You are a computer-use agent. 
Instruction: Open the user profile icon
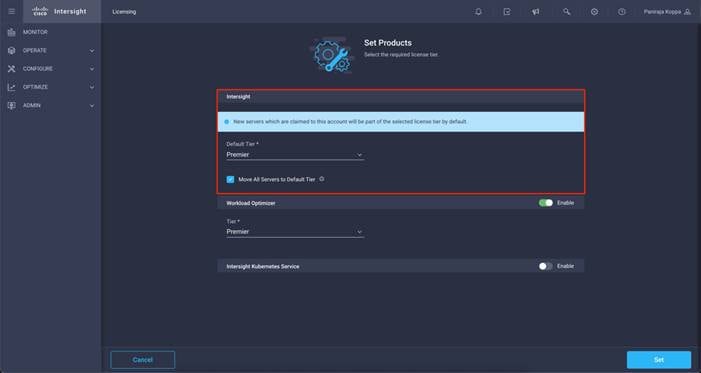[688, 12]
